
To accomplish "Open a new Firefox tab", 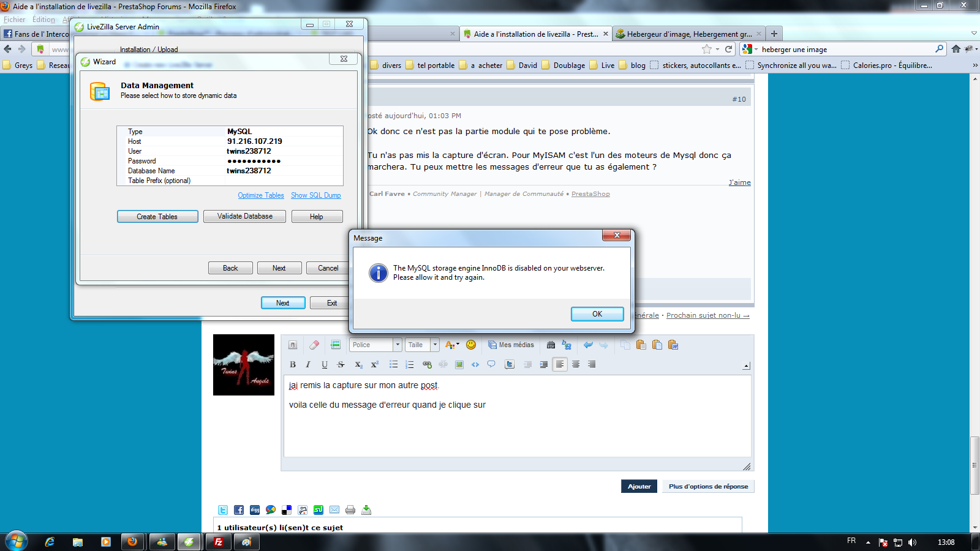I will (774, 34).
